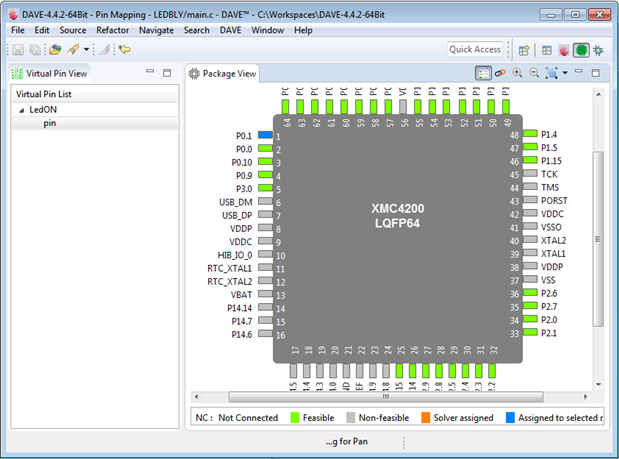Click the back arrow navigation icon
This screenshot has width=619, height=459.
point(125,49)
